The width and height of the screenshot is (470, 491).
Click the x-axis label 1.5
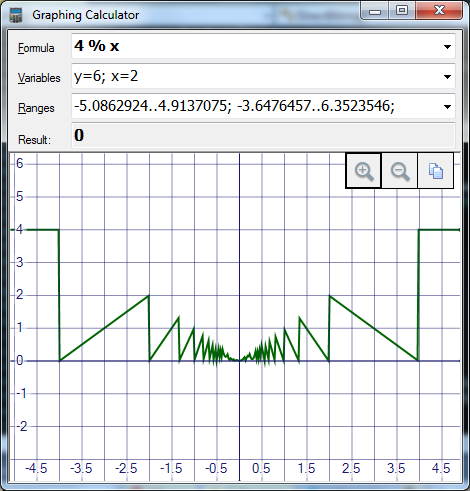(306, 468)
